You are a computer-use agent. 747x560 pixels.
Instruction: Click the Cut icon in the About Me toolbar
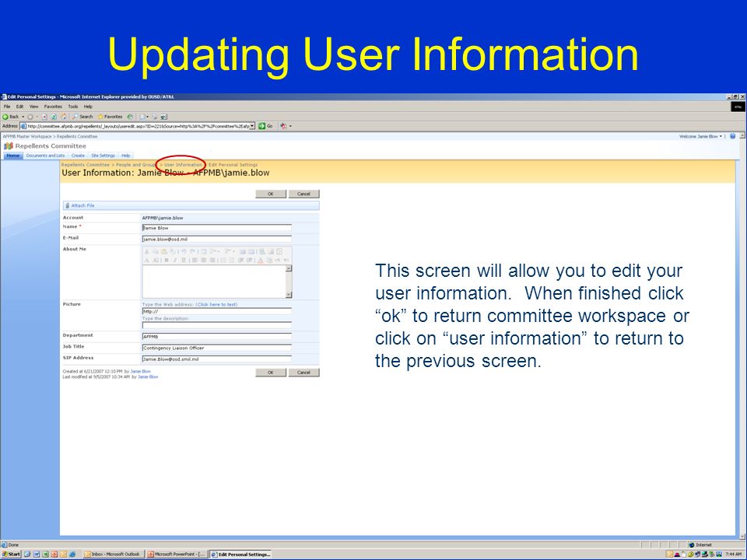coord(147,251)
